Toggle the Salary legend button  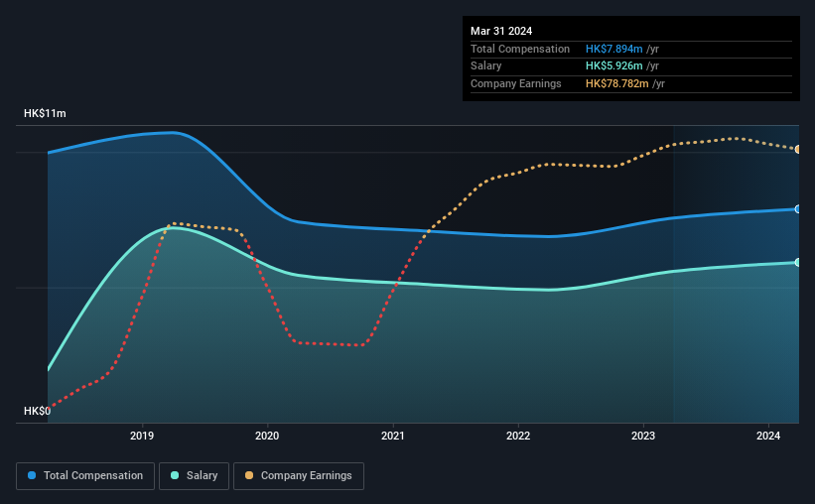pyautogui.click(x=194, y=476)
